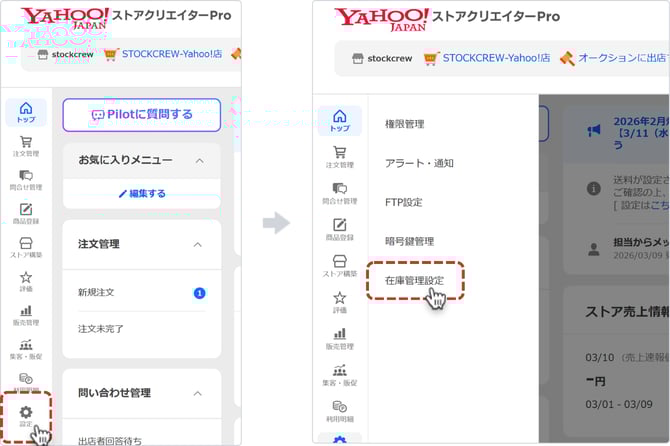This screenshot has width=670, height=446.
Task: Open 権限管理 in the settings menu
Action: pyautogui.click(x=405, y=124)
